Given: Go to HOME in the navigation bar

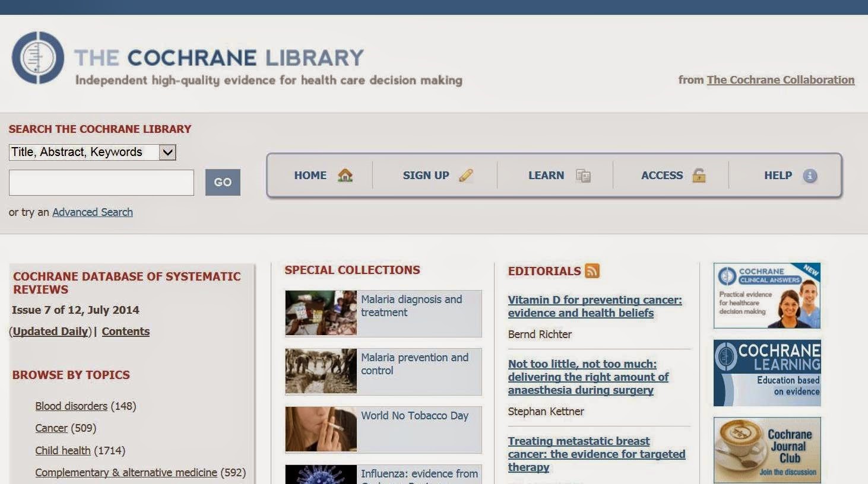Looking at the screenshot, I should (311, 176).
